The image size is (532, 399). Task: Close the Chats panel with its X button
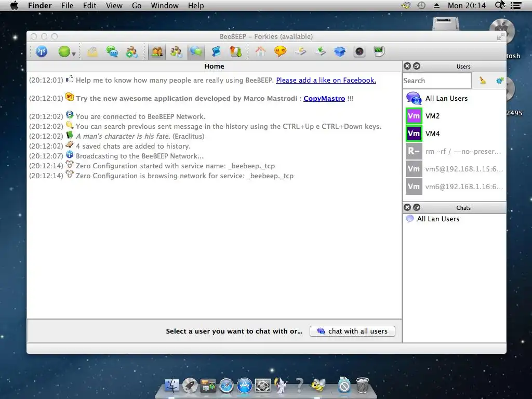[x=407, y=207]
